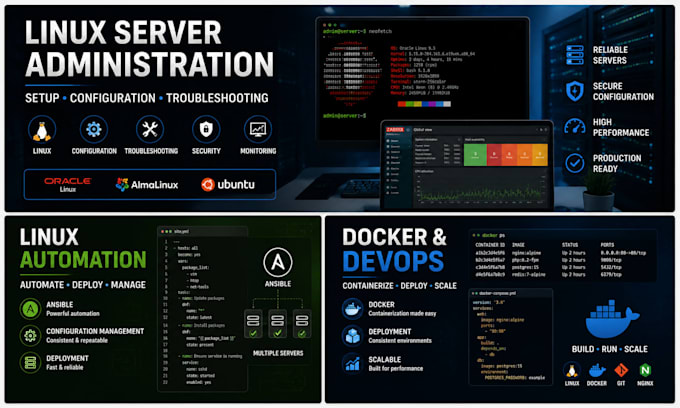This screenshot has width=680, height=408.
Task: Click the Oracle Linux logo
Action: coord(68,184)
